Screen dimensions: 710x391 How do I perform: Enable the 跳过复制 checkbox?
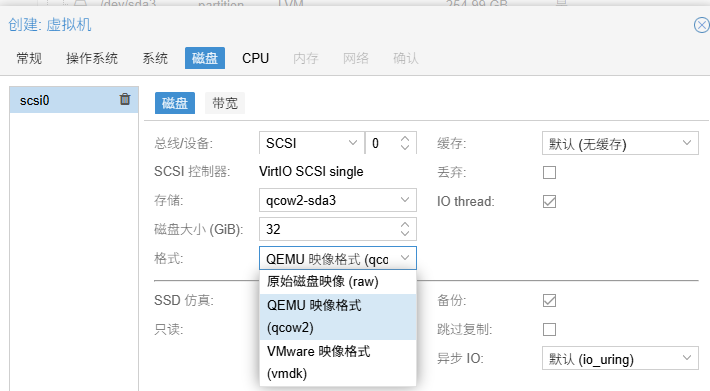coord(549,329)
